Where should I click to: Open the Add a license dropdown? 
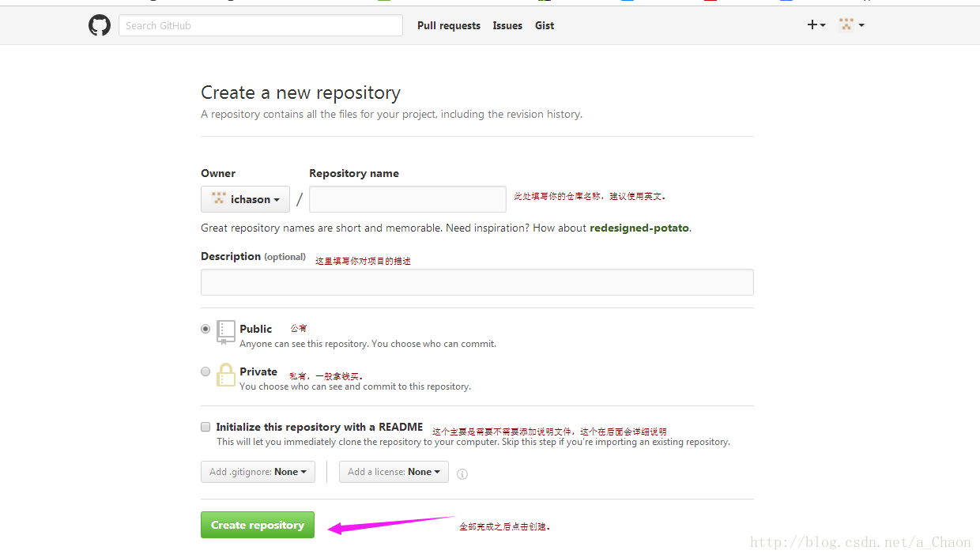(394, 472)
